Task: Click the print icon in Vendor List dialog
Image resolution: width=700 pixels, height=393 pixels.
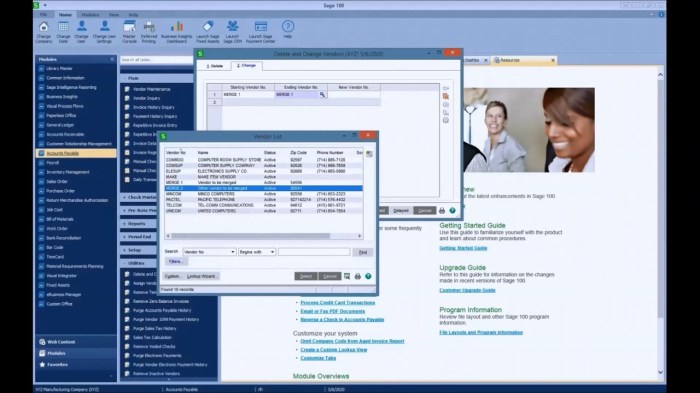Action: 358,276
